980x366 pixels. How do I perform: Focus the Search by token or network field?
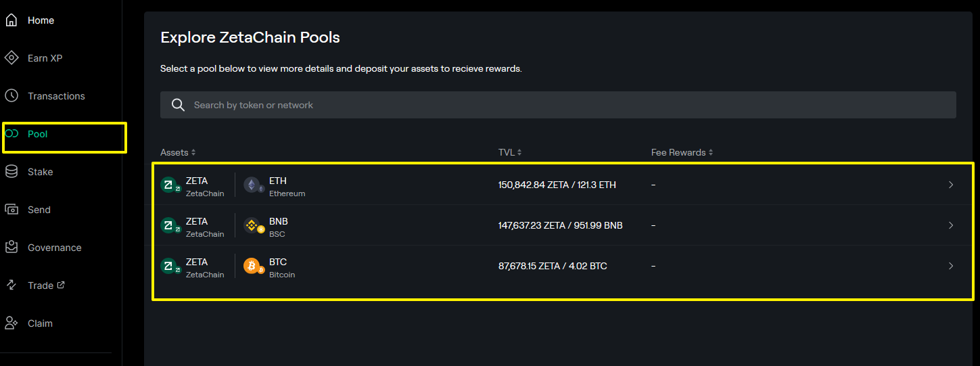coord(558,105)
